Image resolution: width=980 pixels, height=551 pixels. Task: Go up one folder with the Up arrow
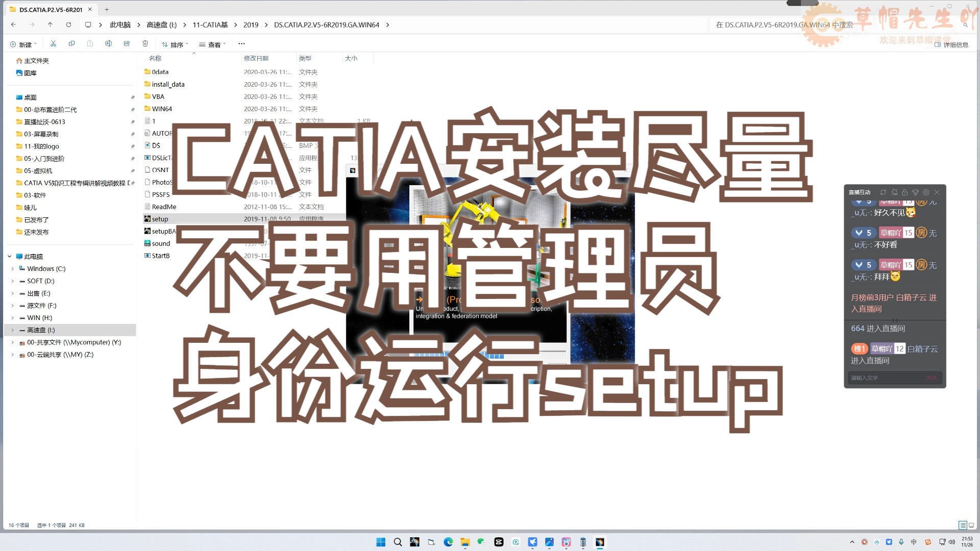tap(50, 24)
